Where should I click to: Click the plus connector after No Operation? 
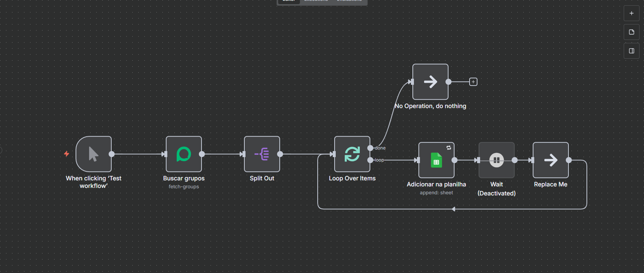(473, 82)
